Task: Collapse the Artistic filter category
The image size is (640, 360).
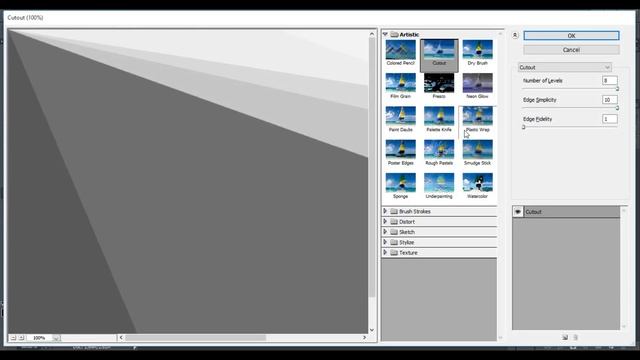Action: pos(385,35)
